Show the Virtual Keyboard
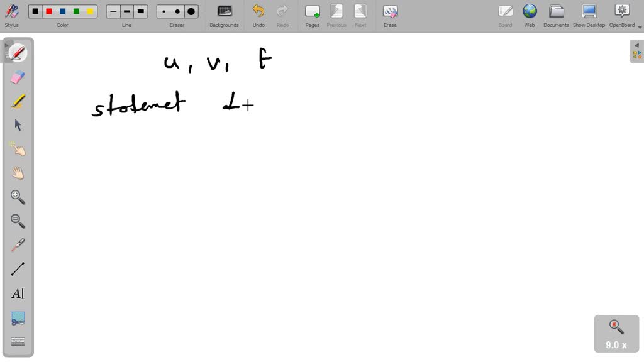The image size is (644, 362). click(18, 341)
